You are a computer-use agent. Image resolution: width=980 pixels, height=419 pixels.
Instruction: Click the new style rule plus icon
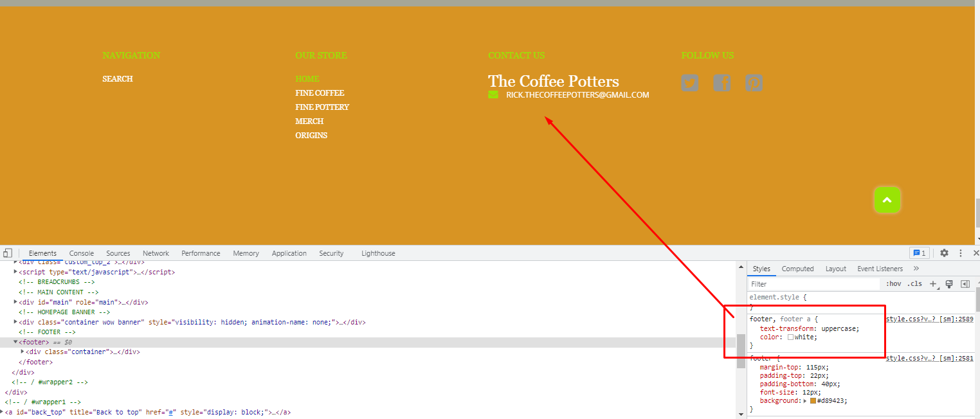point(933,284)
